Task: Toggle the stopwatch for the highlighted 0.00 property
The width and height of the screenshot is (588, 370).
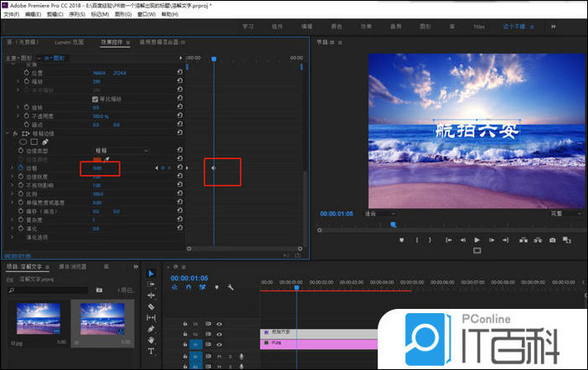Action: click(x=20, y=168)
